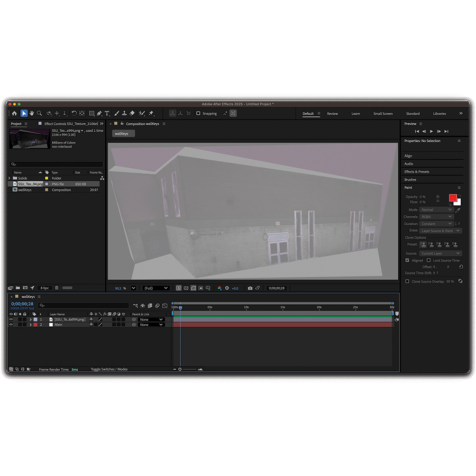Screen dimensions: 476x476
Task: Select the Eraser tool
Action: coord(131,113)
